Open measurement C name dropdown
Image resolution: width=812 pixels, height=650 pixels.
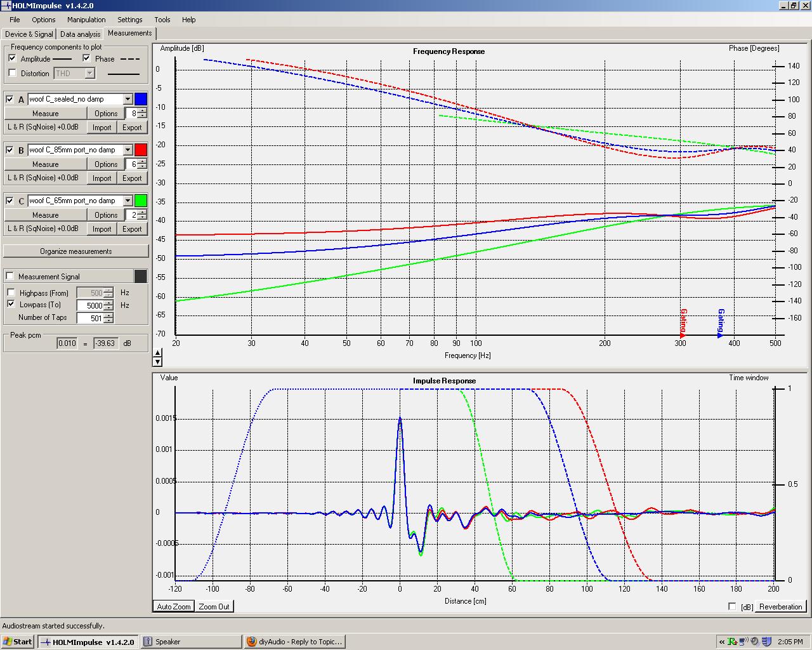point(128,201)
